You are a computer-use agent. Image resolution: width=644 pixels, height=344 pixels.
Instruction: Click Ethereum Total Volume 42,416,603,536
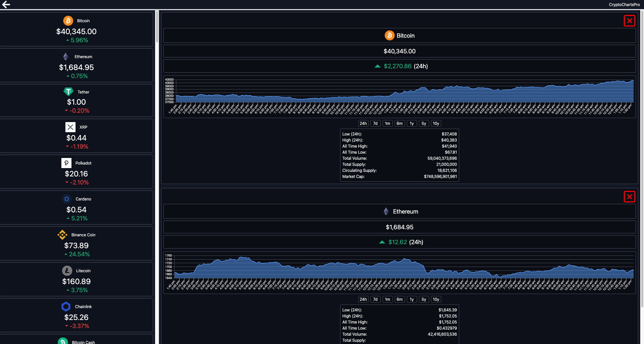coord(442,334)
